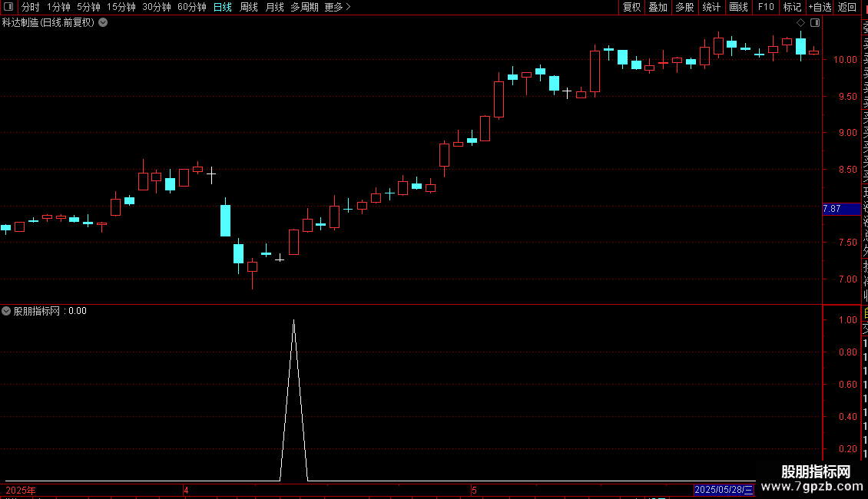Switch to 日线 daily chart
This screenshot has height=499, width=868.
223,7
